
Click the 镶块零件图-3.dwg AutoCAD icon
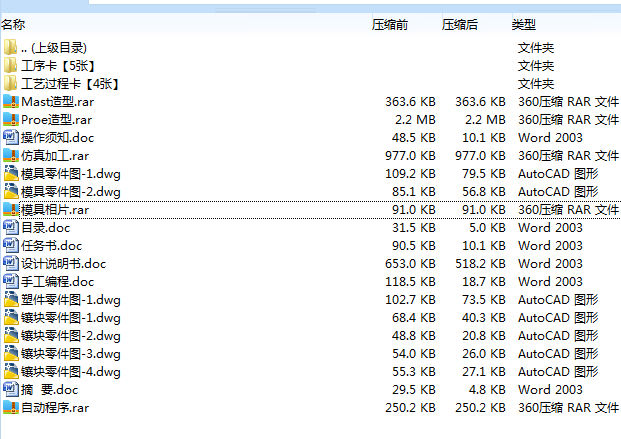(11, 353)
